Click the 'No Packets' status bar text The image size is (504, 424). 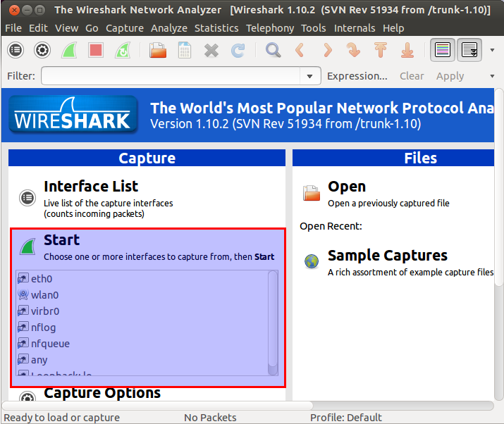click(210, 417)
